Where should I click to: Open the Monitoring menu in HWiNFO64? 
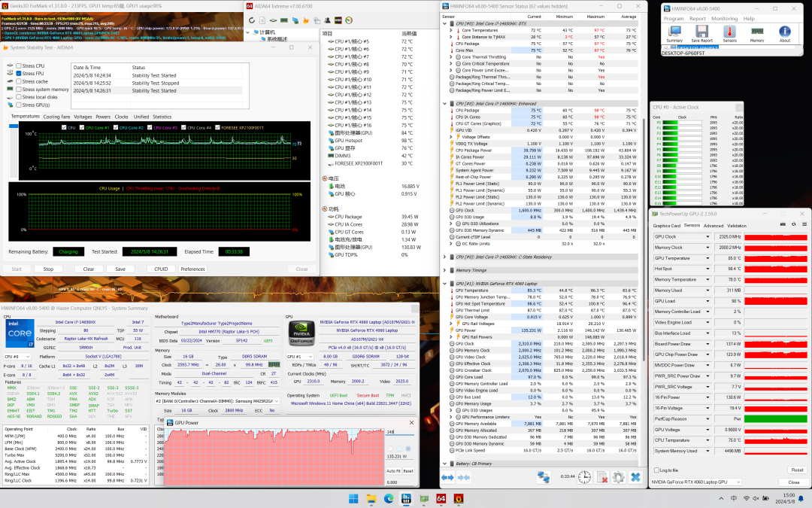(724, 18)
